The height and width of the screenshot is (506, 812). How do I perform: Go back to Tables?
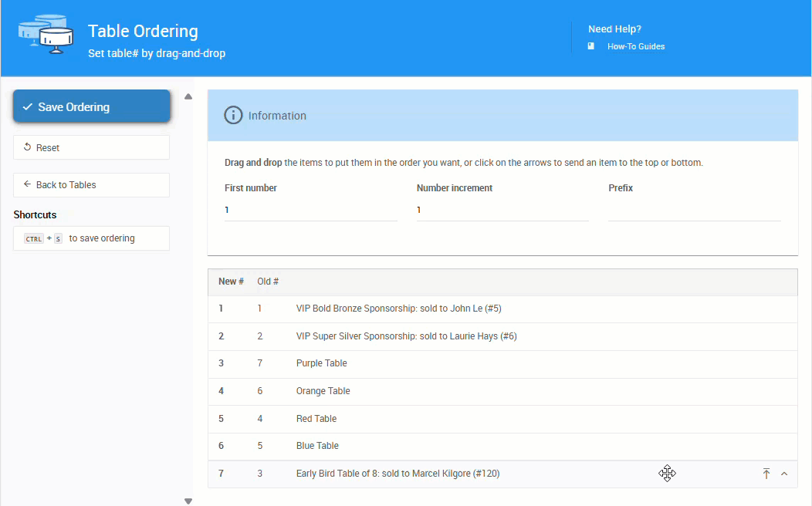point(91,185)
